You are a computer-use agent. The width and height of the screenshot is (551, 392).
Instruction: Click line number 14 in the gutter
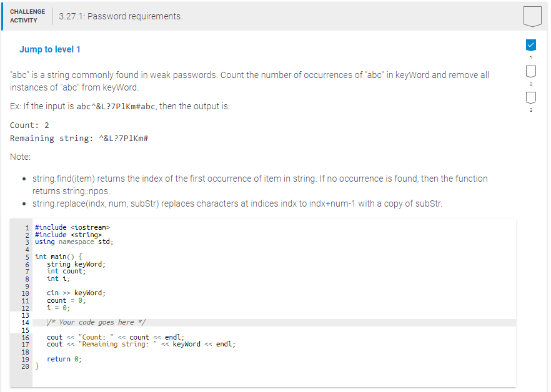tap(25, 323)
